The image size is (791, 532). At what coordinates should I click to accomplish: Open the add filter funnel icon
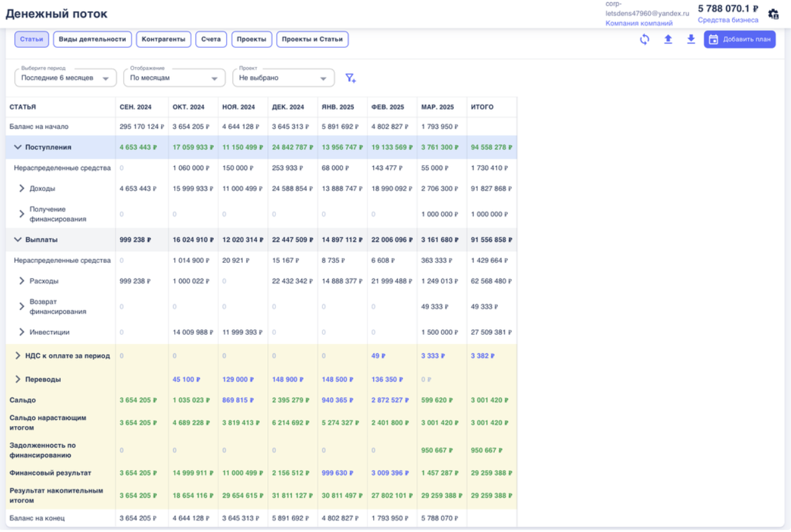[350, 78]
